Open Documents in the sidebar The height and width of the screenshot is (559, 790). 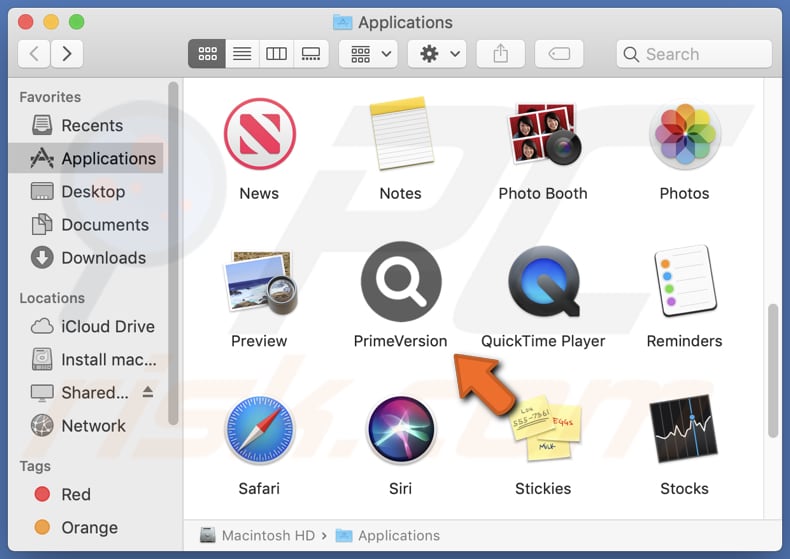tap(86, 225)
